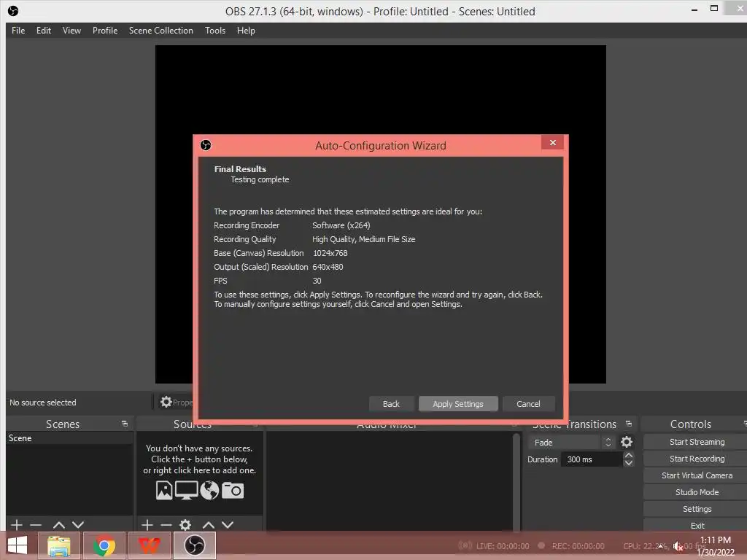747x560 pixels.
Task: Open source properties gear in Sources toolbar
Action: click(185, 525)
